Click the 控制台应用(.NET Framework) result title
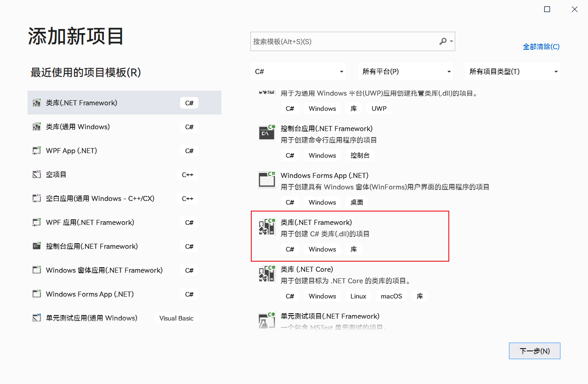The height and width of the screenshot is (384, 588). 327,129
